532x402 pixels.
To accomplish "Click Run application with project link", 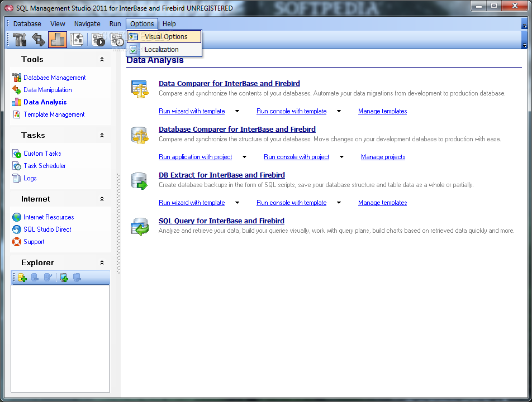I will coord(196,157).
